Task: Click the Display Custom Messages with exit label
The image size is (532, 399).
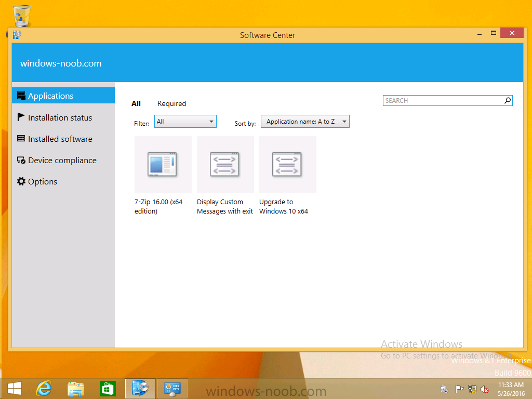Action: (x=225, y=206)
